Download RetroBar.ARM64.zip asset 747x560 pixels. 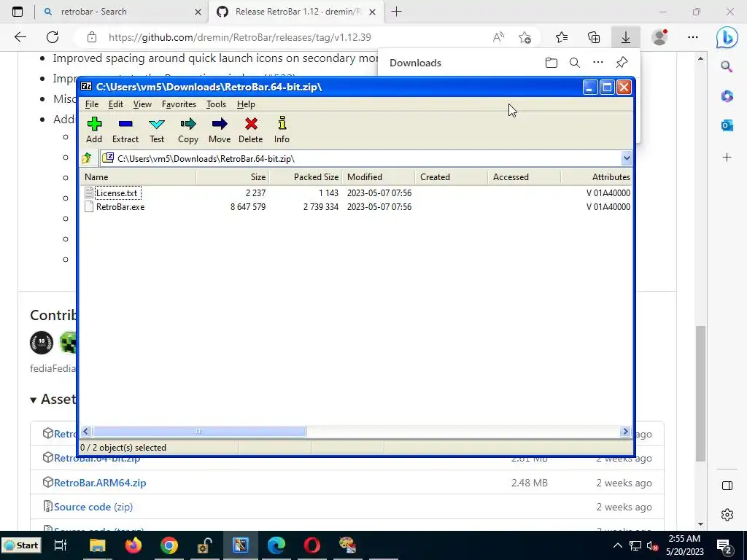pos(100,483)
